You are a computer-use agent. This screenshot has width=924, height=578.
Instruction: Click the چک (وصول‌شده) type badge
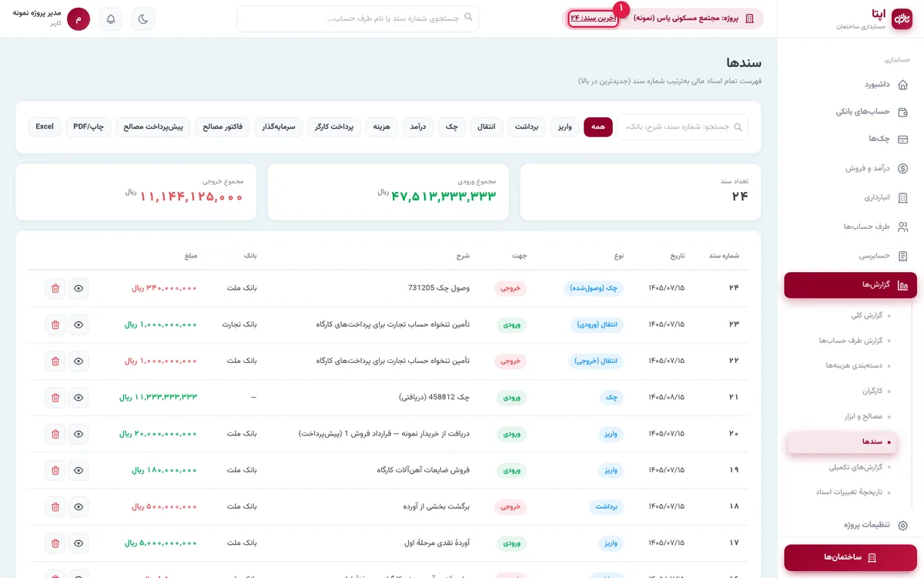(594, 288)
